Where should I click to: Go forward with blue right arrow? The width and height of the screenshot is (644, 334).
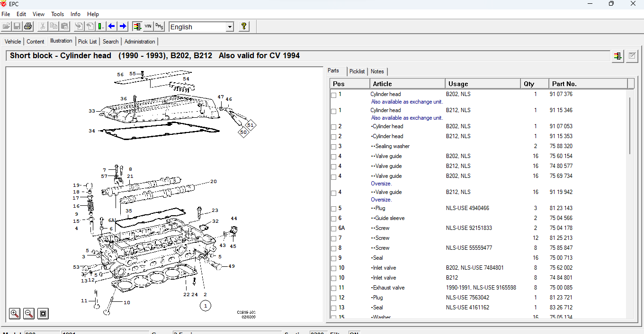pos(123,26)
